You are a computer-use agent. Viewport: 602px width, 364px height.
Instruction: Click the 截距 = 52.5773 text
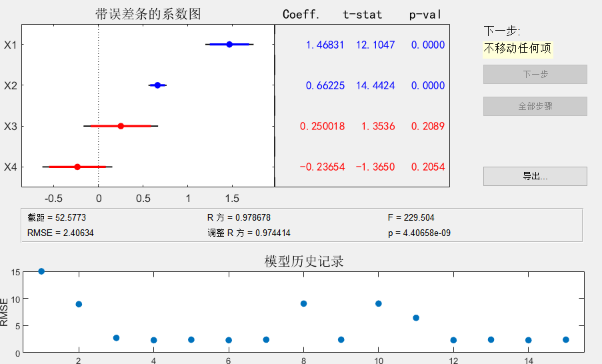57,218
